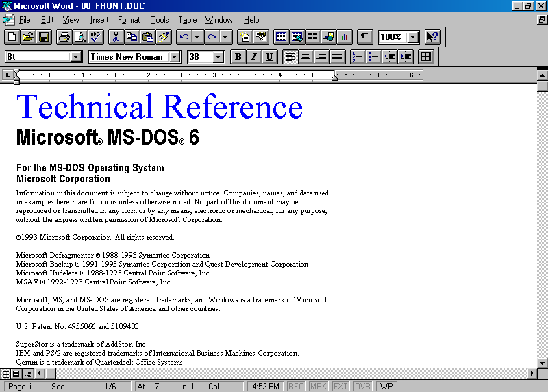Click the horizontal scrollbar left arrow
This screenshot has height=392, width=548.
pos(39,373)
